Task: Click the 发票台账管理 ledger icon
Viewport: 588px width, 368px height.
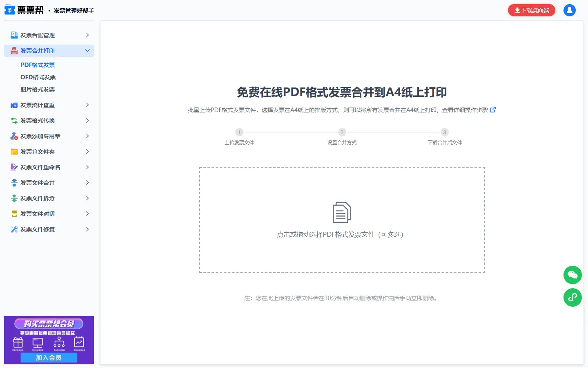Action: click(x=14, y=35)
